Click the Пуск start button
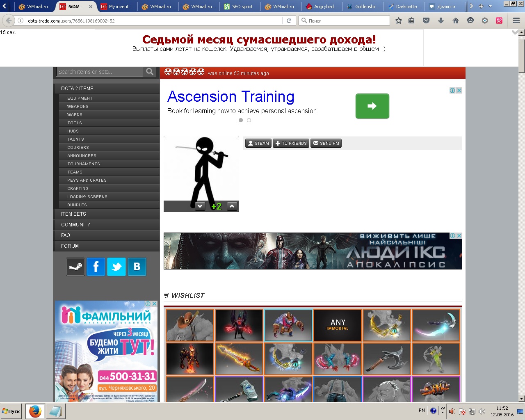The height and width of the screenshot is (420, 525). click(x=11, y=411)
